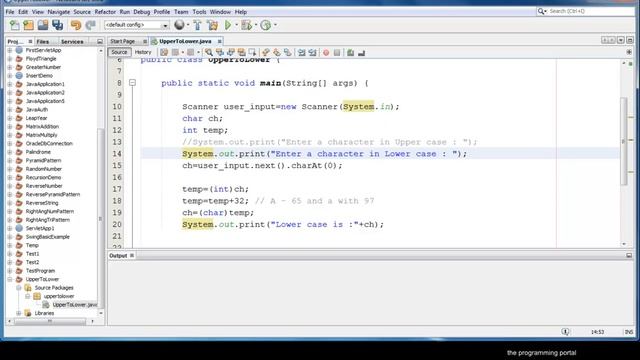Switch to the Services tab
The height and width of the screenshot is (360, 640).
(x=72, y=41)
